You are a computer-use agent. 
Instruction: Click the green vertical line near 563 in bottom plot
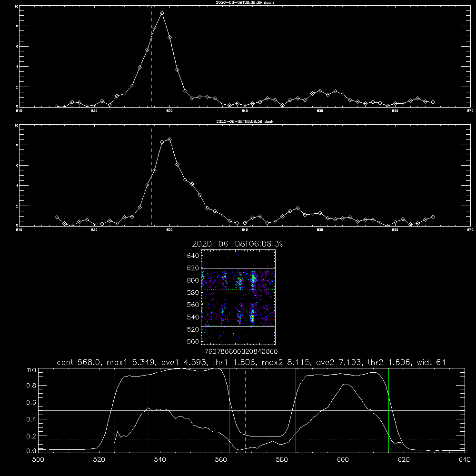(x=229, y=410)
